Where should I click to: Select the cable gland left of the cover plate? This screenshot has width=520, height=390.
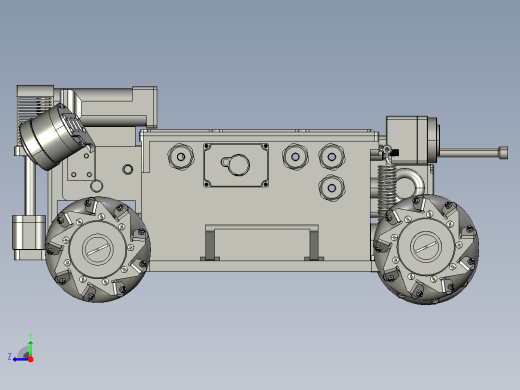pyautogui.click(x=181, y=157)
